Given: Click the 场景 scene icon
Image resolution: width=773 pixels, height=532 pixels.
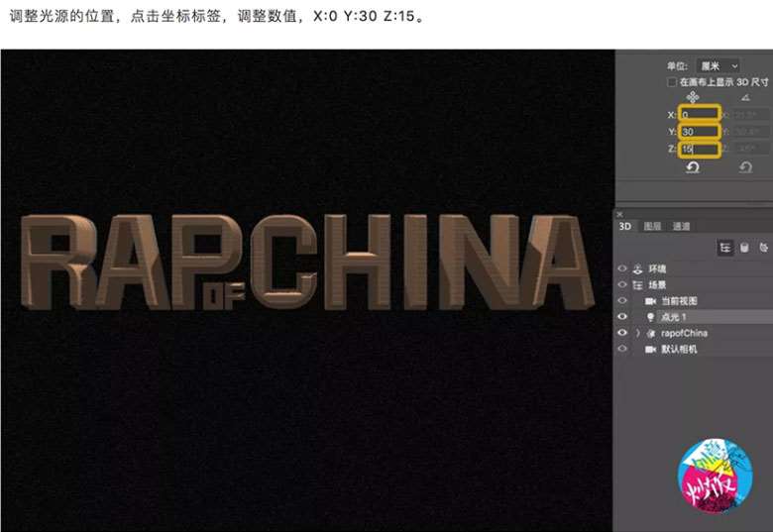Looking at the screenshot, I should coord(637,284).
